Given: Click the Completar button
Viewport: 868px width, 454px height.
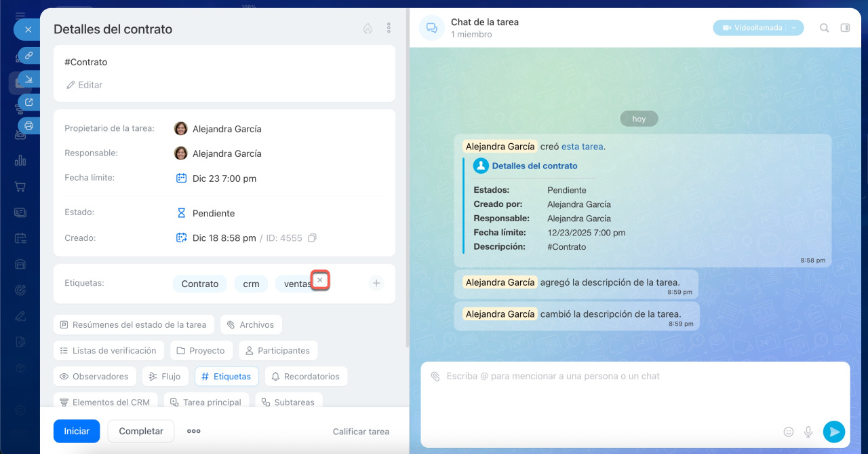Looking at the screenshot, I should pyautogui.click(x=141, y=431).
